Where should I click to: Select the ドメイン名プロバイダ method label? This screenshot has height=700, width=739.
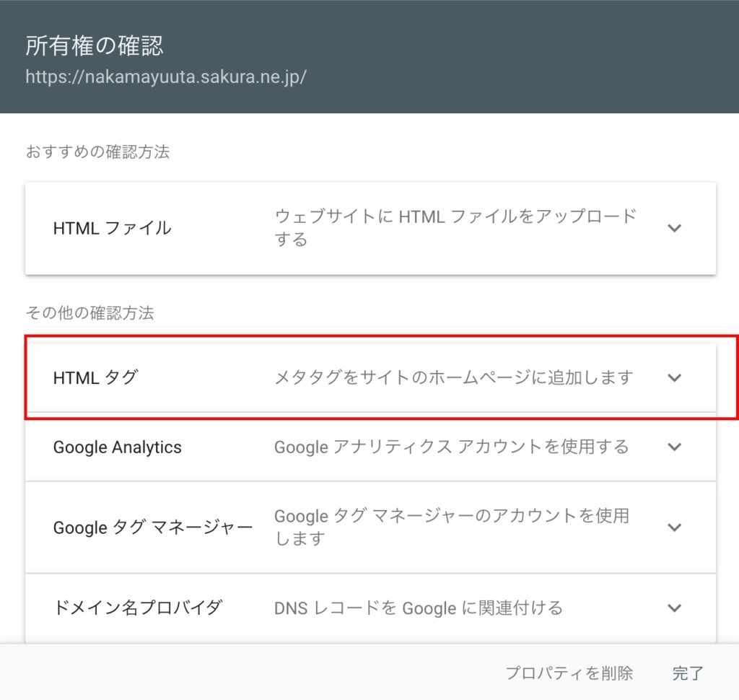point(136,608)
